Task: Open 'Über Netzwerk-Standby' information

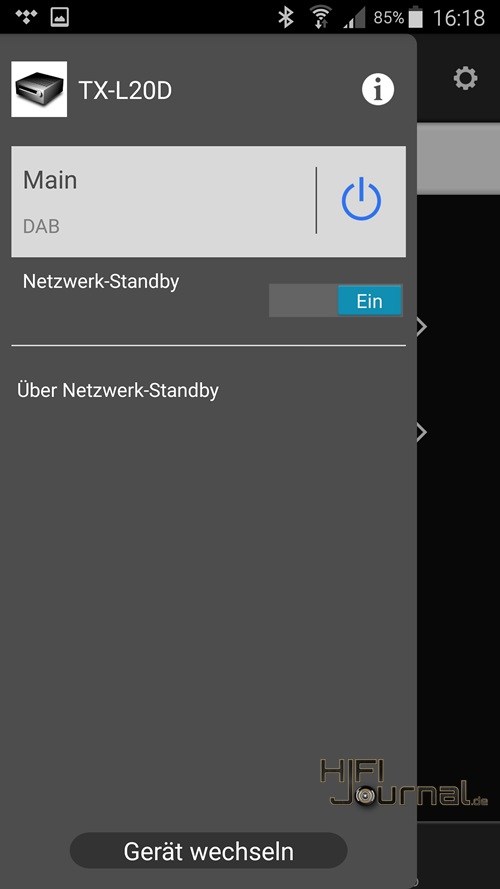Action: click(x=118, y=391)
